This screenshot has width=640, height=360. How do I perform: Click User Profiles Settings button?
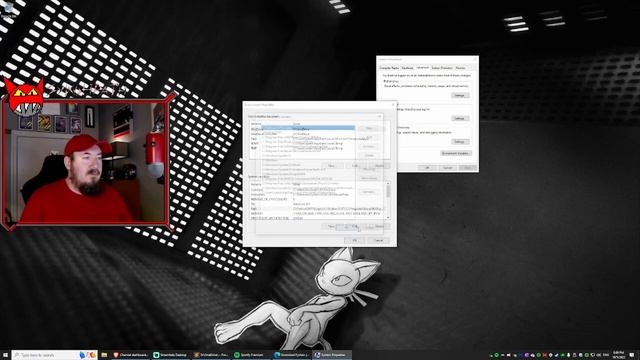tap(460, 118)
